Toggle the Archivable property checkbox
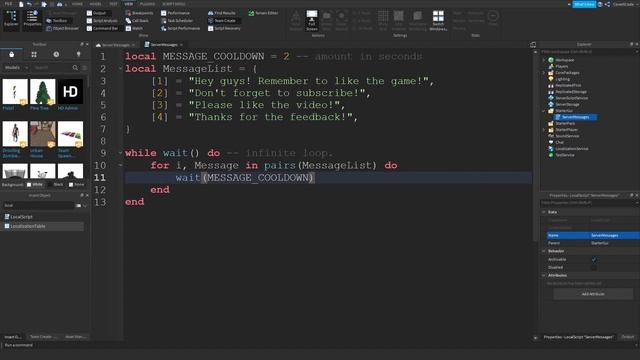The image size is (640, 360). point(594,259)
